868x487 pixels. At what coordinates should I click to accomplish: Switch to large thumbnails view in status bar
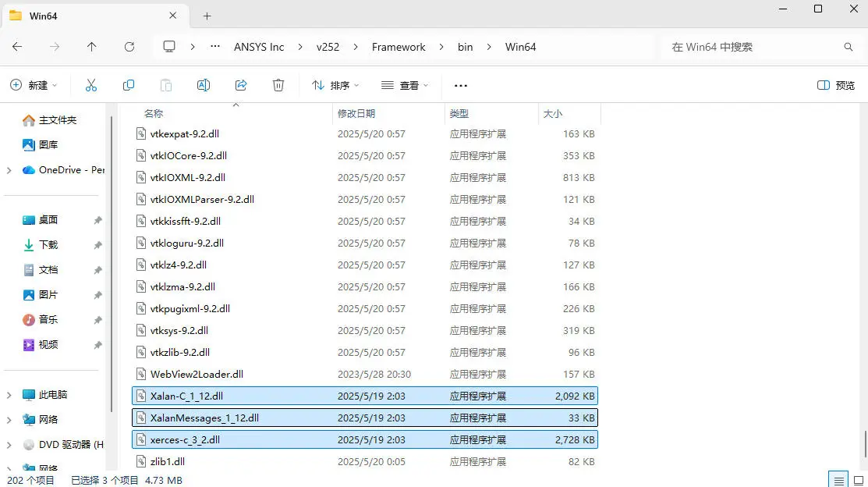[x=859, y=480]
